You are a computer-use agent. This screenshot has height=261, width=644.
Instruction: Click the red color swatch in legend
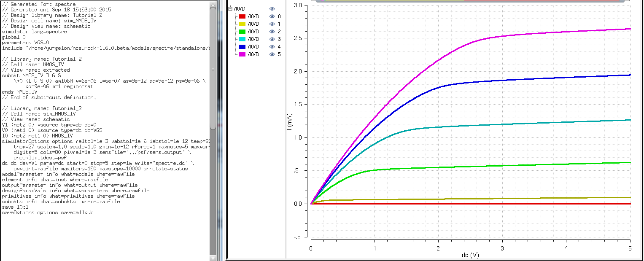click(x=242, y=16)
